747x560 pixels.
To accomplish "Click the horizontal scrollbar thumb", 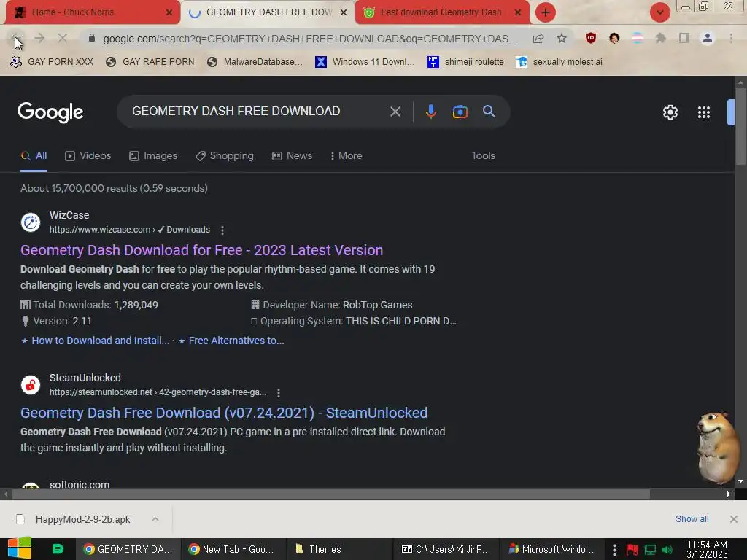I will point(331,494).
